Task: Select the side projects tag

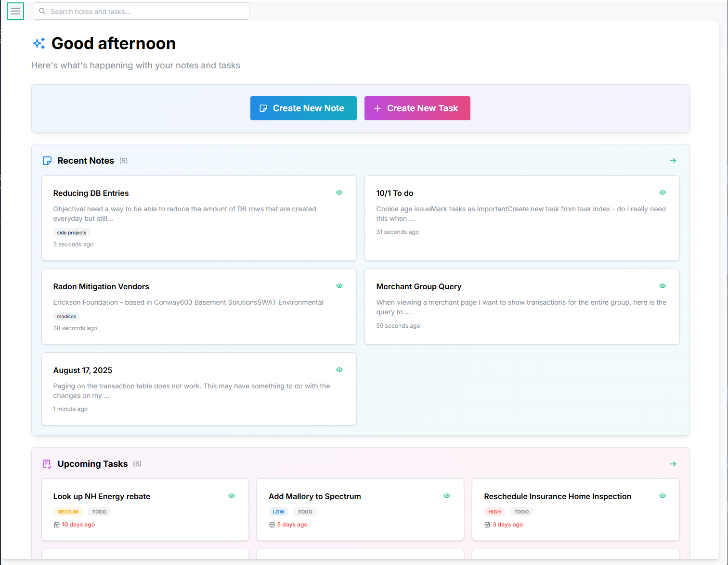Action: tap(72, 232)
